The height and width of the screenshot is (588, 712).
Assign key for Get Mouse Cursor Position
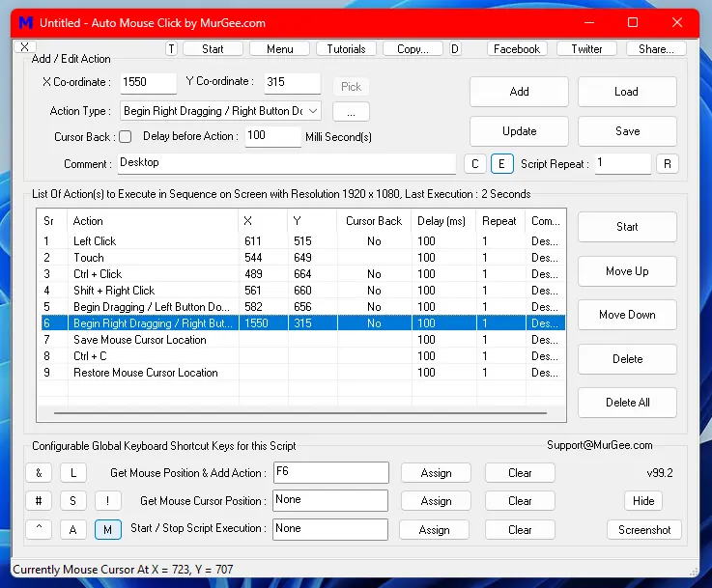pos(436,501)
